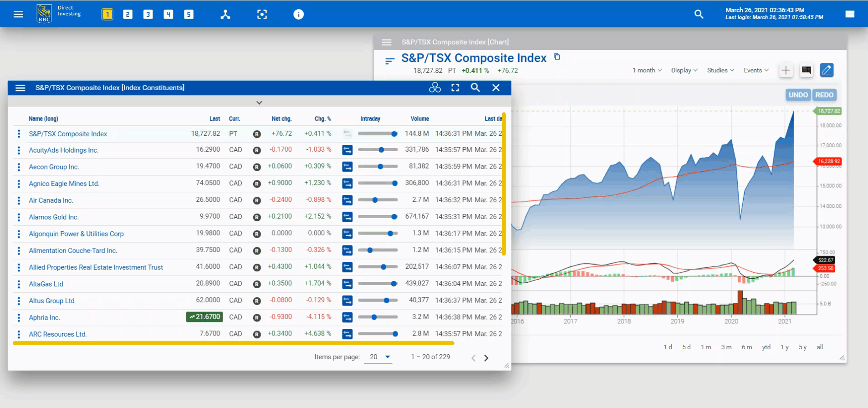Screen dimensions: 868x408
Task: Open Algonquin Power & Utilities Corp link
Action: pos(76,234)
